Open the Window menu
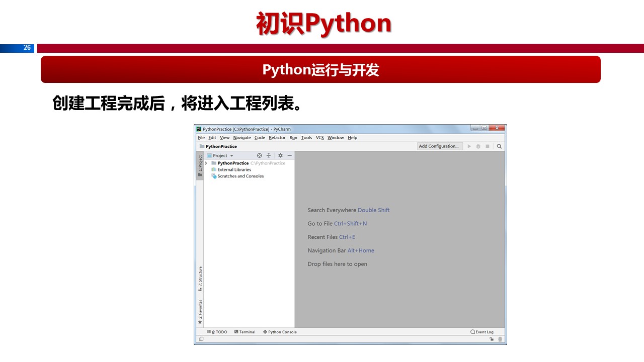 tap(336, 138)
